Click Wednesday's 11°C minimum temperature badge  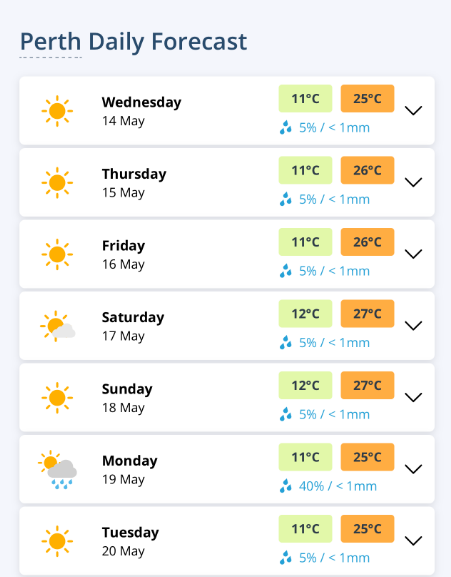305,99
